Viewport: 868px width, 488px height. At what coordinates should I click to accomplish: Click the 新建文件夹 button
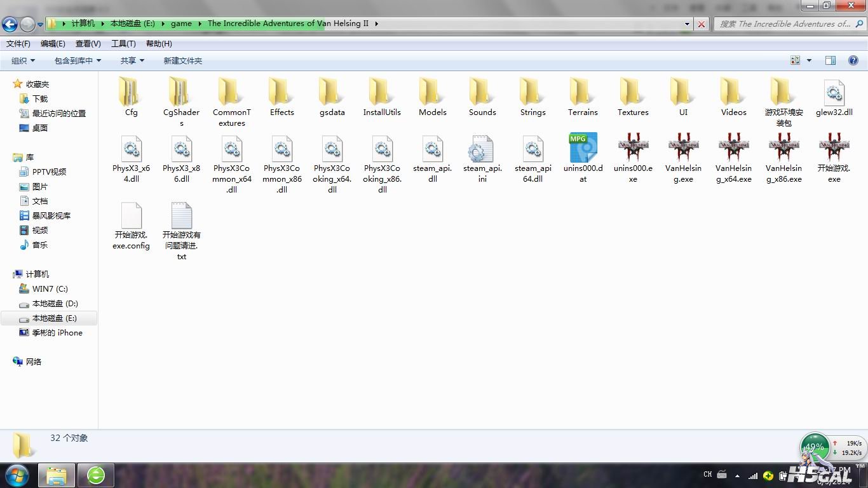click(x=182, y=60)
